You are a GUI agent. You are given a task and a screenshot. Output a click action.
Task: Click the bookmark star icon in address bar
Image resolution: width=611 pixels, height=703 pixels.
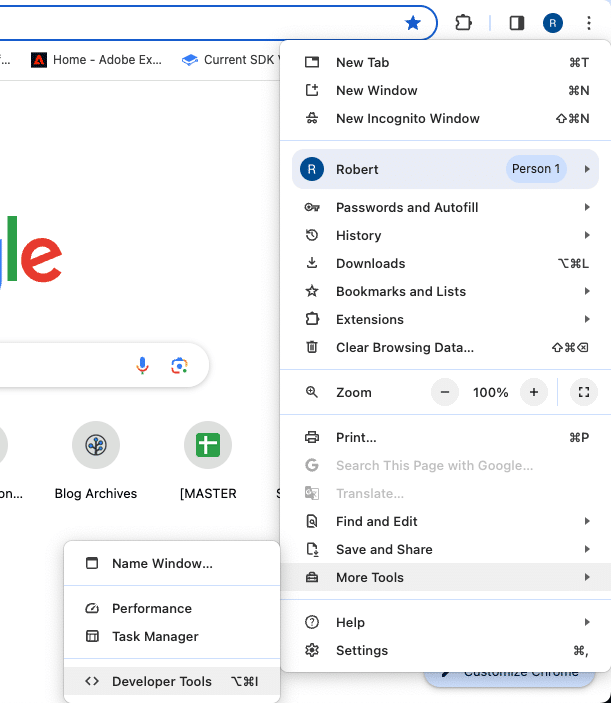point(413,23)
